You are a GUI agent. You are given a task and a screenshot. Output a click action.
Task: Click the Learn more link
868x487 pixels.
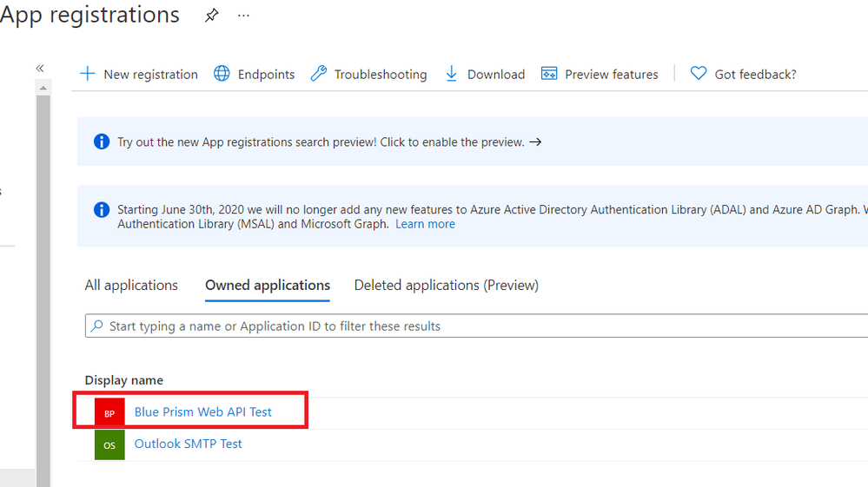point(425,224)
